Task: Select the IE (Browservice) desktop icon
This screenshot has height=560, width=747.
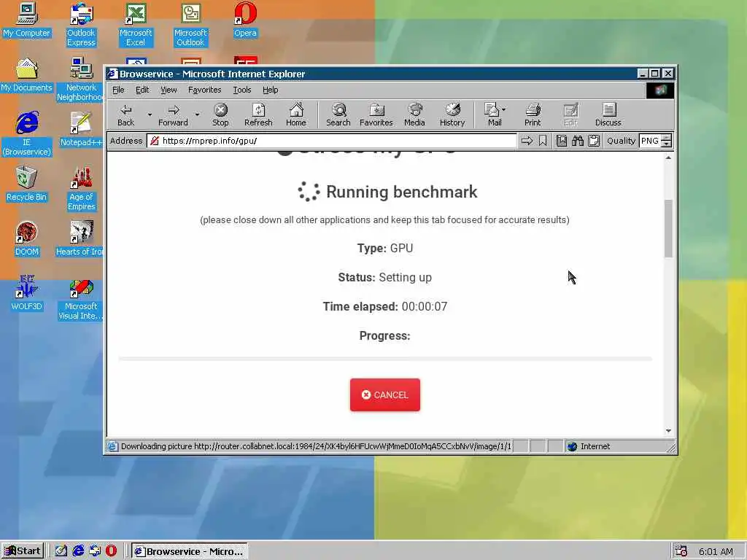Action: (26, 134)
